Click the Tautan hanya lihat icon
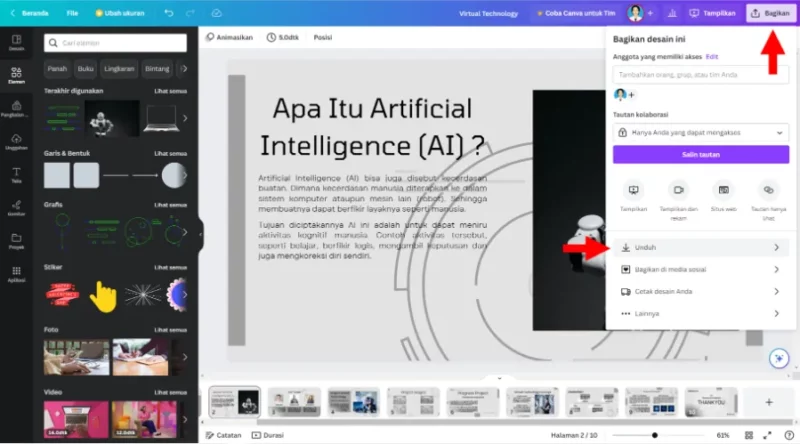The image size is (800, 444). pyautogui.click(x=768, y=190)
